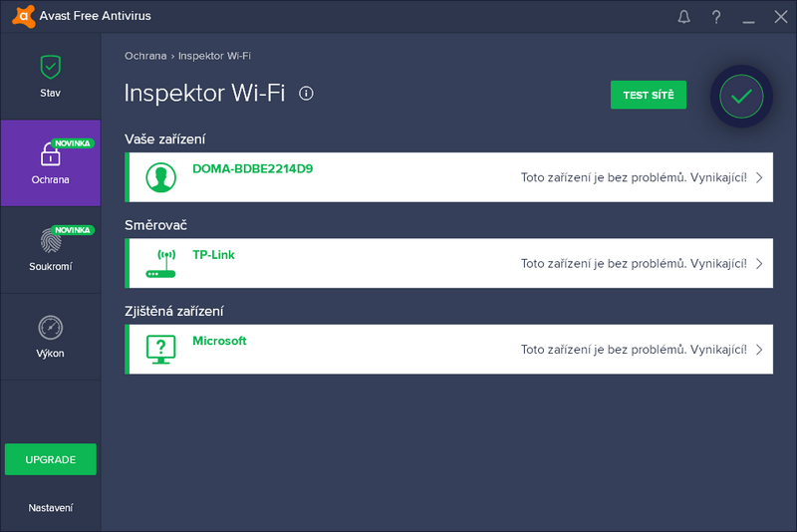Click the Avast logo icon
797x532 pixels.
23,16
